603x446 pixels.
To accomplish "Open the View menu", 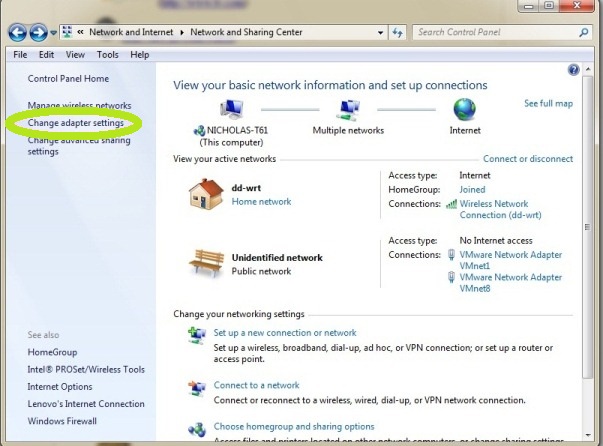I will point(76,55).
